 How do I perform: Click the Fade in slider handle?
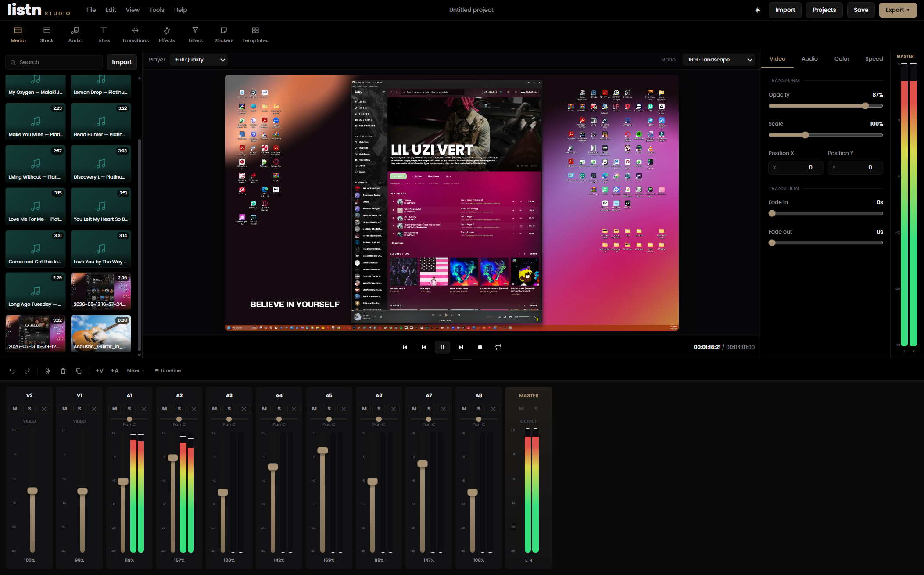pyautogui.click(x=772, y=214)
